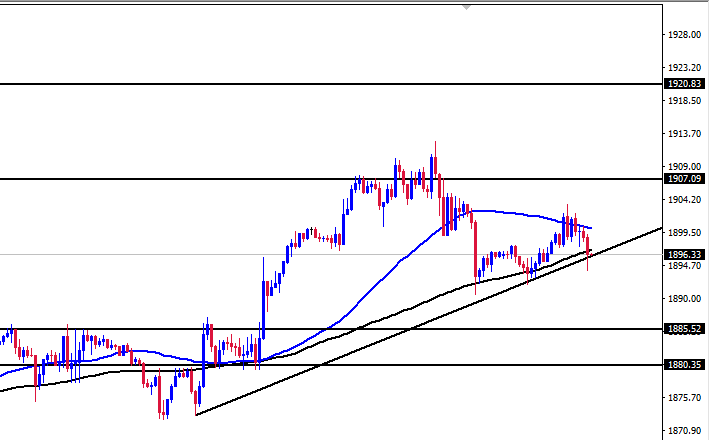
Task: Select the horizontal line at 1880.35
Action: [x=331, y=364]
